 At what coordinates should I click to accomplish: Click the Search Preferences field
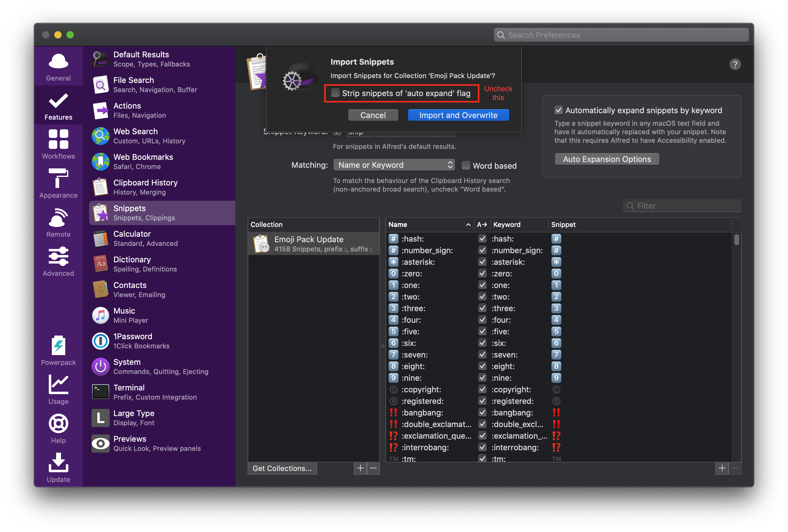point(621,35)
